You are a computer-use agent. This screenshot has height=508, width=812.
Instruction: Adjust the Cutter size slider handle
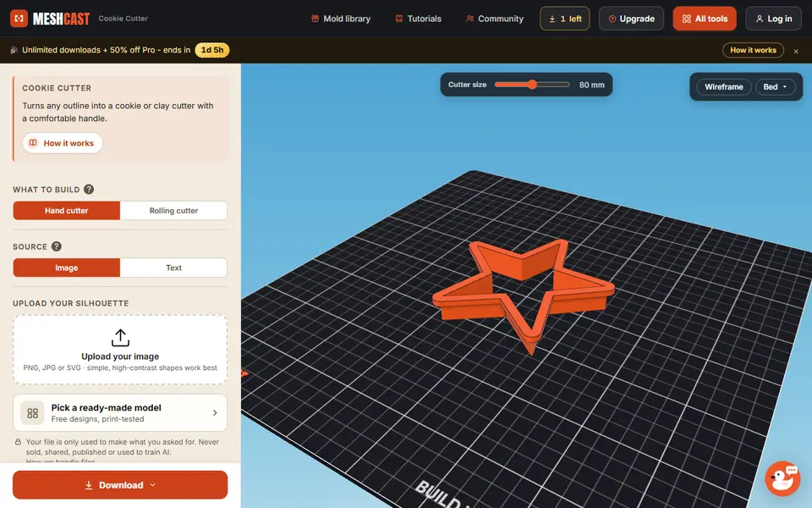[x=532, y=85]
